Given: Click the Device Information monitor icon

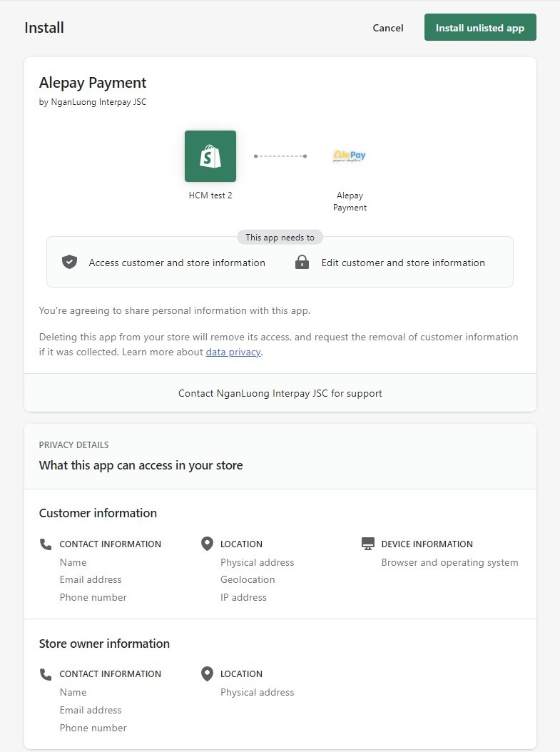Looking at the screenshot, I should click(x=367, y=544).
